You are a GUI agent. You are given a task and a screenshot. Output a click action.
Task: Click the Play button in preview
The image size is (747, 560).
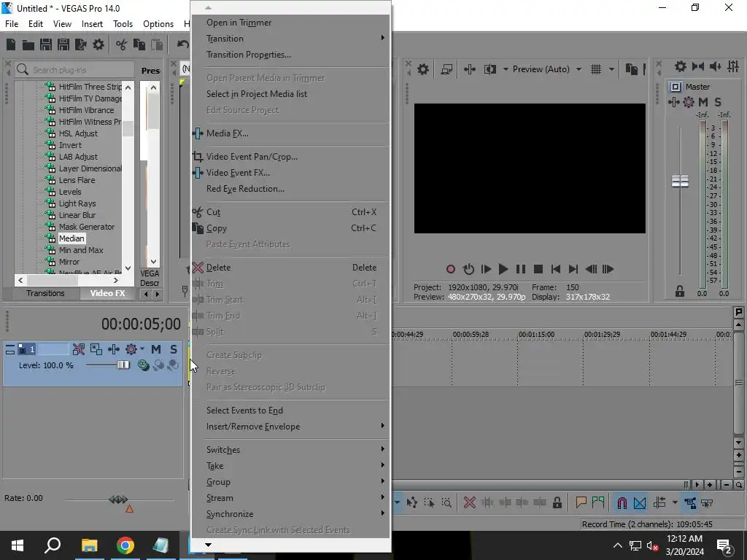pyautogui.click(x=503, y=269)
